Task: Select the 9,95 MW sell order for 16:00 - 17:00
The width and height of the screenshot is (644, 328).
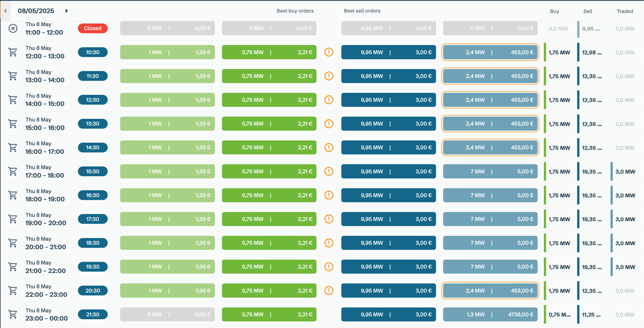Action: [x=388, y=147]
